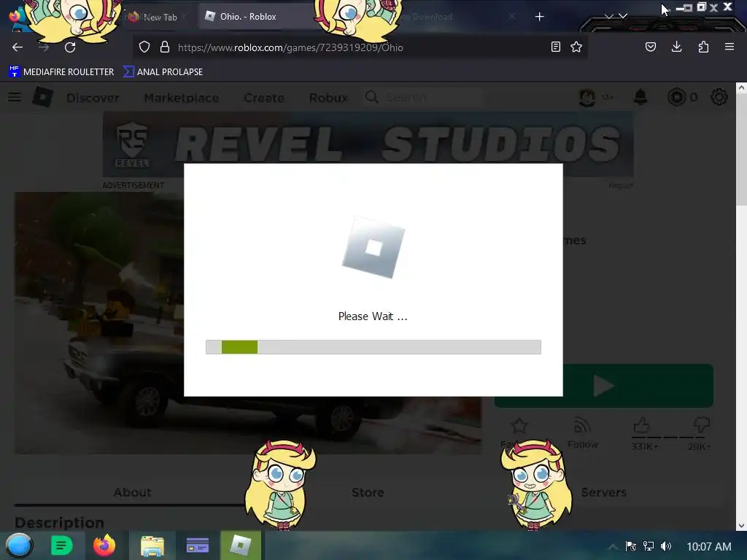Reload the page with the refresh icon
Screen dimensions: 747x560
pos(70,47)
